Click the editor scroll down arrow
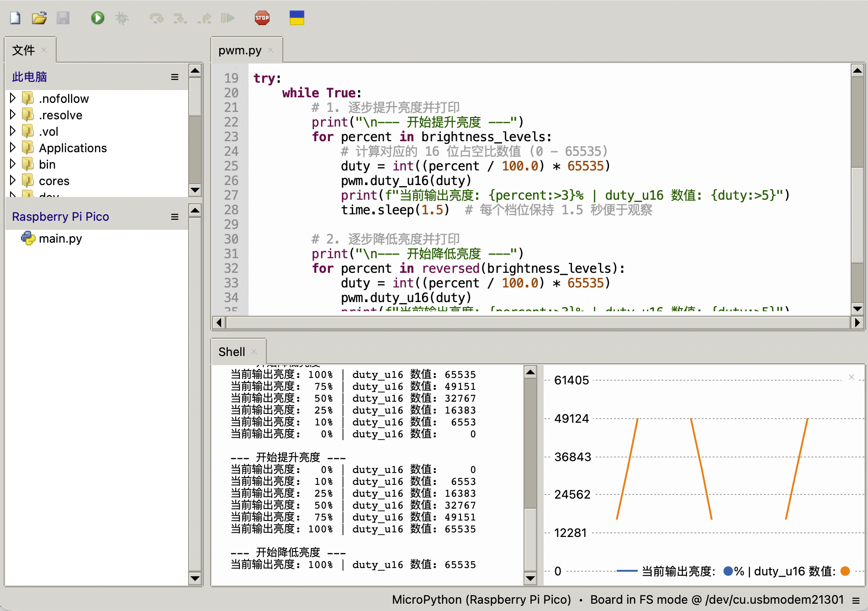 857,308
